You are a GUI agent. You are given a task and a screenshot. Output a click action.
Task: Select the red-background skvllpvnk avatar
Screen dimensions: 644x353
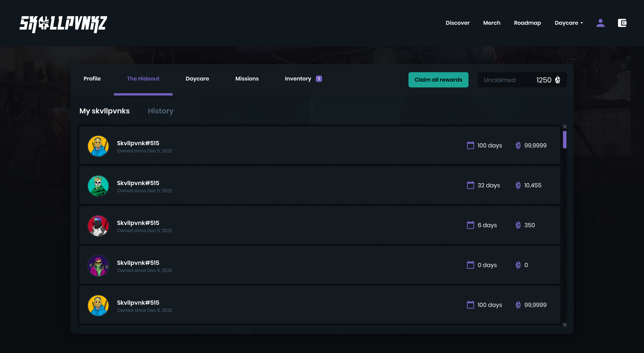tap(98, 226)
